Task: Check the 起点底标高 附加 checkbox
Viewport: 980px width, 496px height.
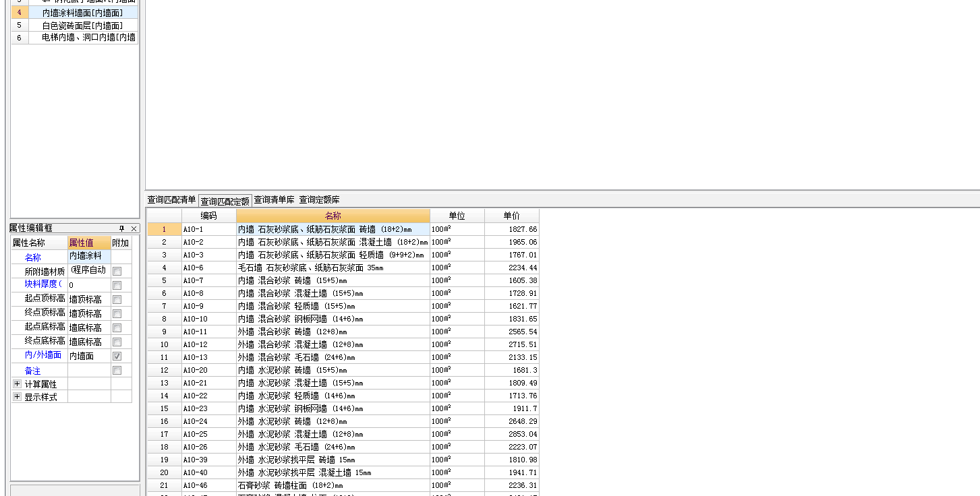Action: point(117,328)
